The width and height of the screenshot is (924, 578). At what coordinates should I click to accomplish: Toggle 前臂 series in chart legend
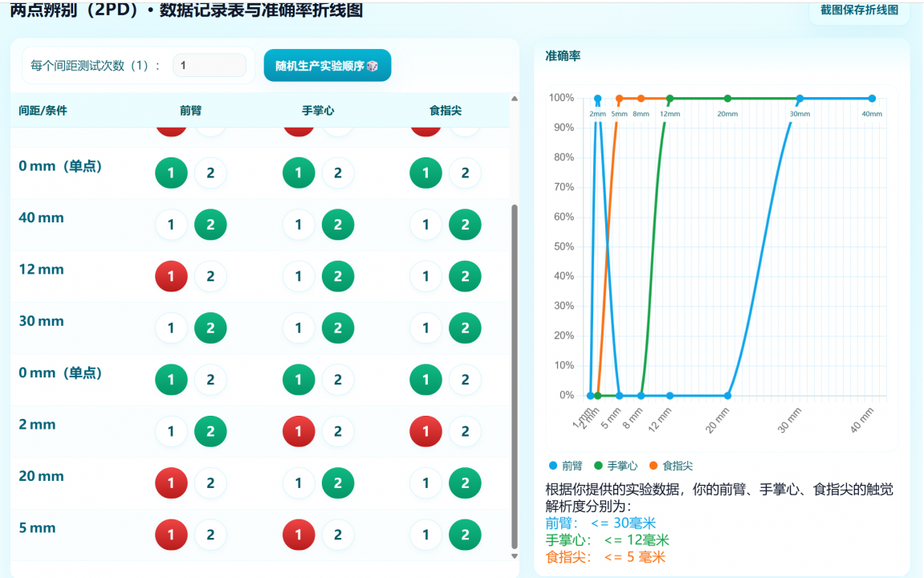[x=566, y=466]
